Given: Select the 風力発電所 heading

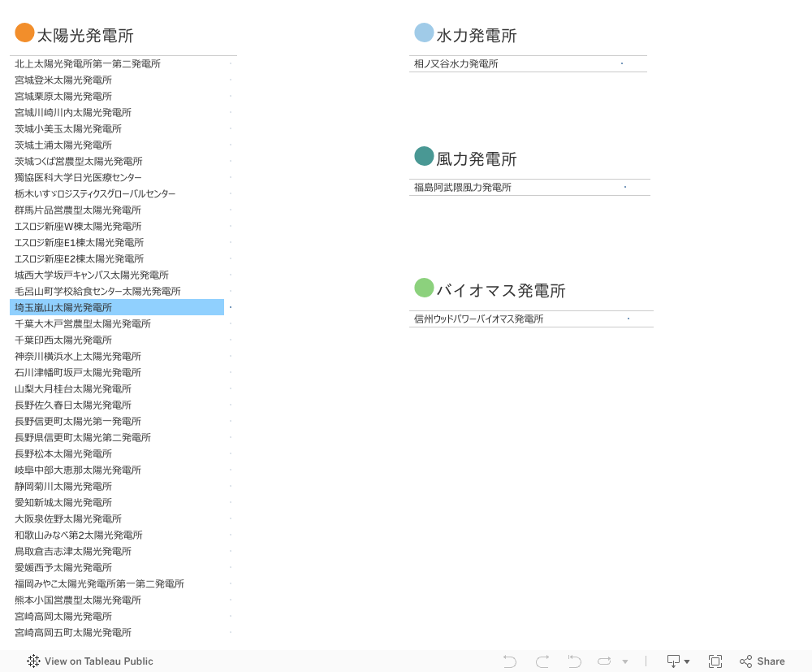Looking at the screenshot, I should tap(477, 158).
